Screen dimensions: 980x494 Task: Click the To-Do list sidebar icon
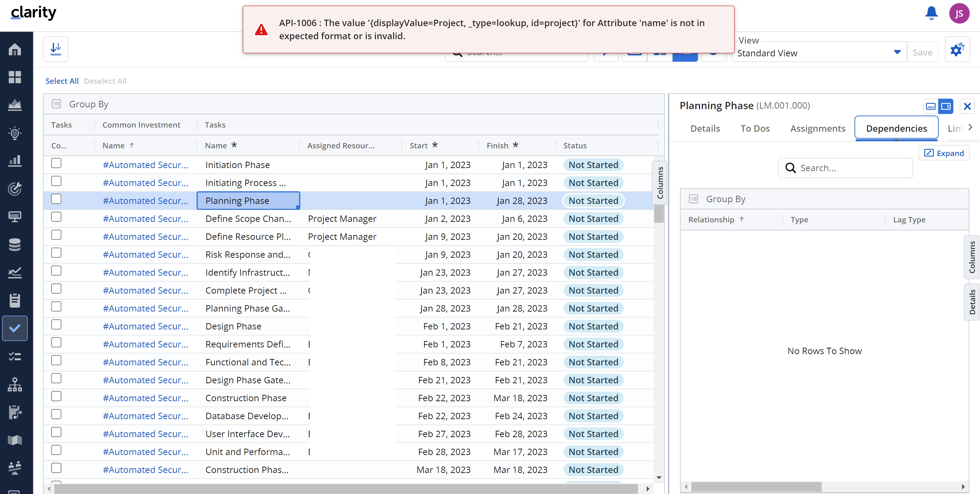pyautogui.click(x=15, y=356)
